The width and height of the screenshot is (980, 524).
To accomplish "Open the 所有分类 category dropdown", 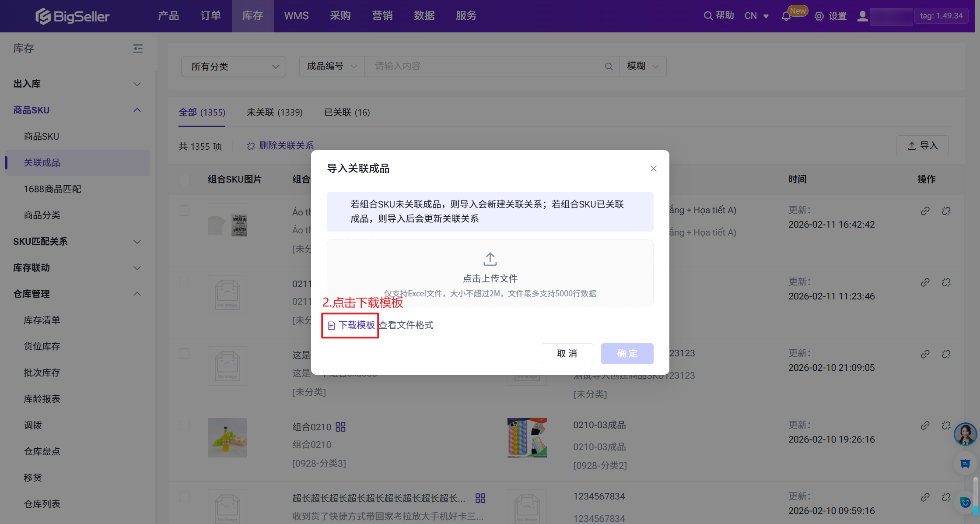I will 234,67.
